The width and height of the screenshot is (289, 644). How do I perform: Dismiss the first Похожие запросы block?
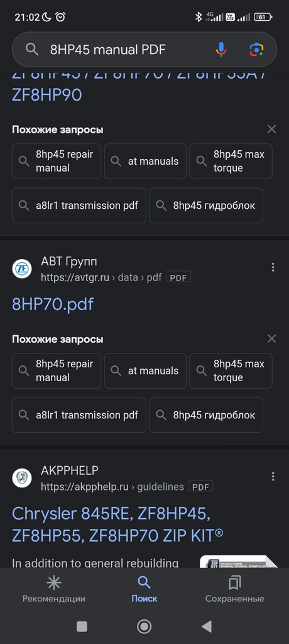coord(271,130)
